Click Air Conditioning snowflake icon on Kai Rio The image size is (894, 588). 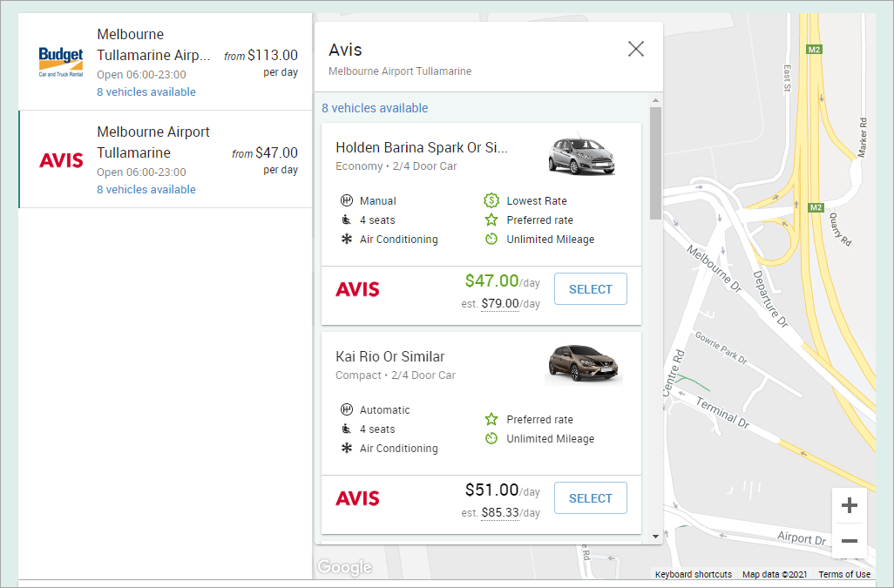346,449
